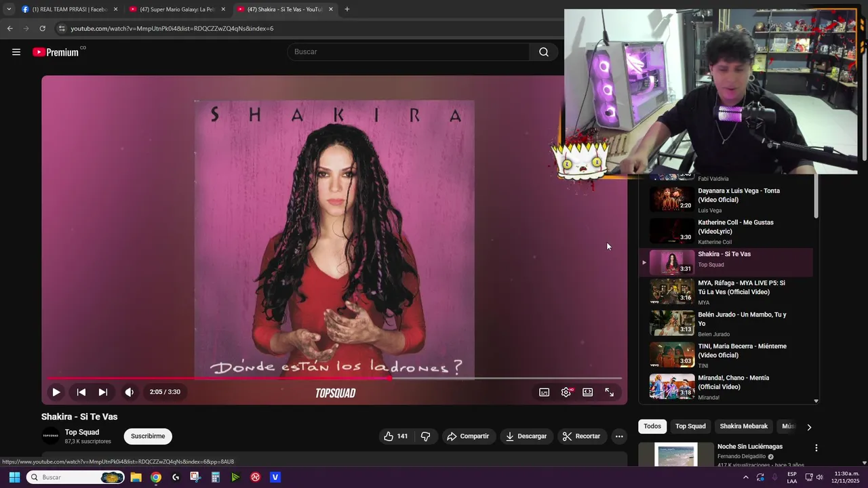Toggle subtitles on the video player
This screenshot has width=868, height=488.
coord(544,392)
